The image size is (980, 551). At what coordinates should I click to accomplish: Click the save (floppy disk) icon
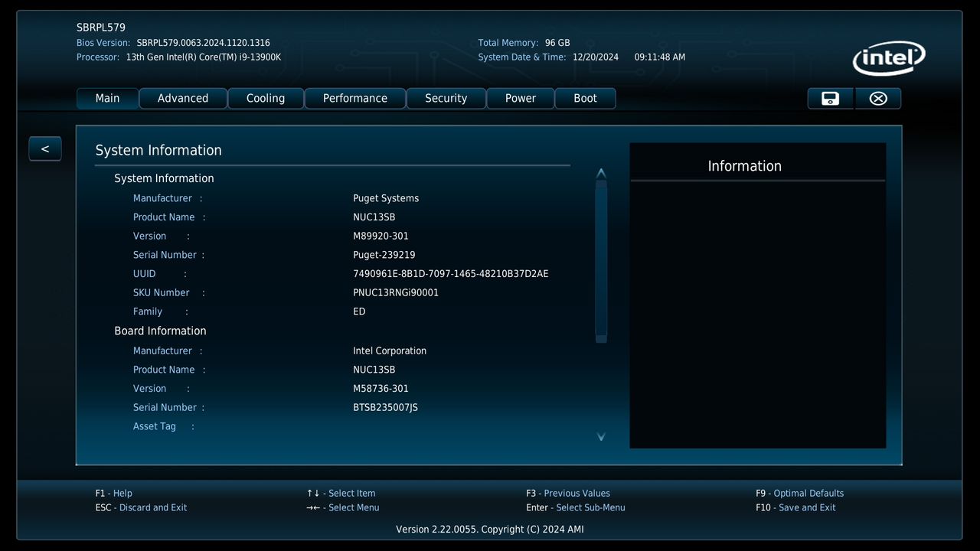(830, 99)
